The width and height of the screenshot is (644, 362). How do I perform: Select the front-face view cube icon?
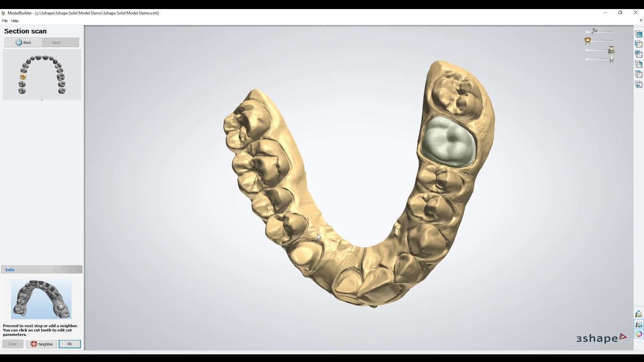[x=639, y=34]
